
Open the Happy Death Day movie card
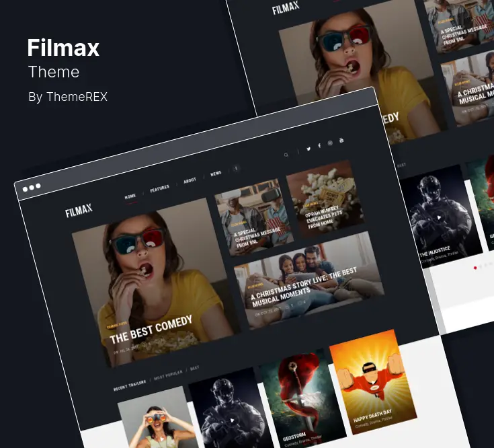coord(373,382)
